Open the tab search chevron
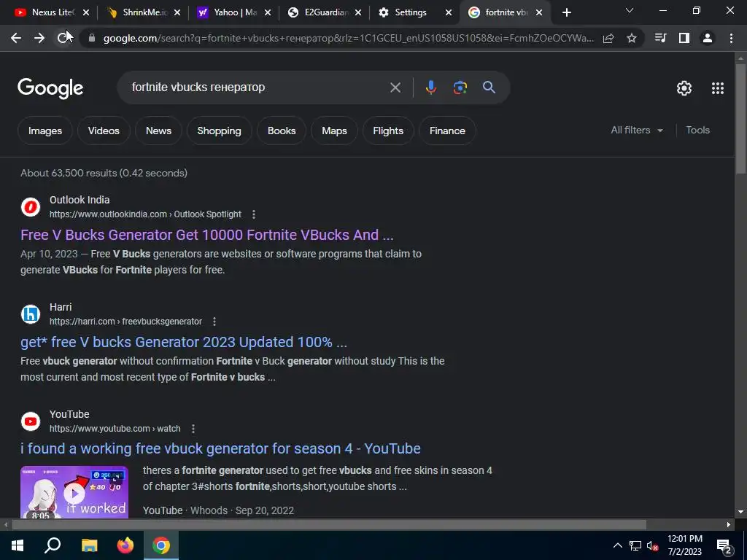The image size is (747, 560). [630, 10]
